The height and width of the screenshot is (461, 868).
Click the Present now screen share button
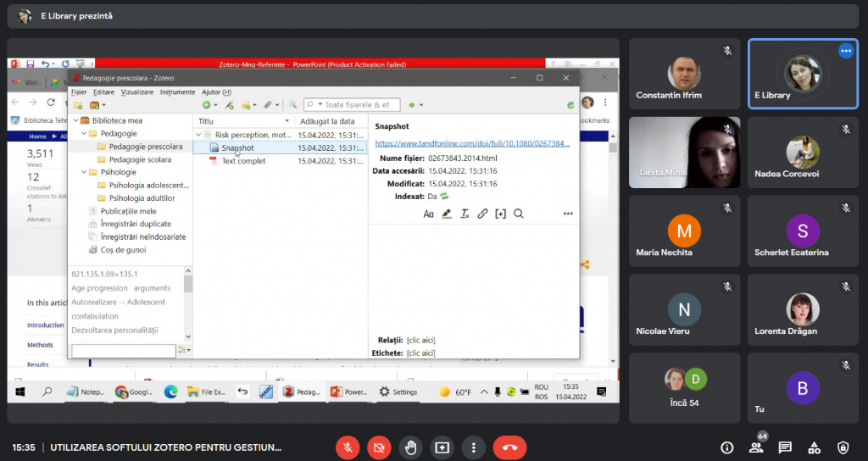coord(442,447)
